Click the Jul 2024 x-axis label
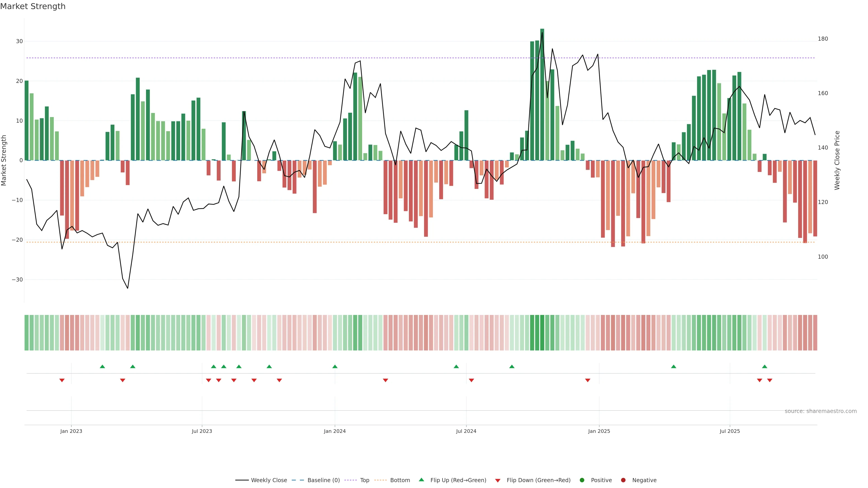Image resolution: width=868 pixels, height=488 pixels. tap(466, 431)
